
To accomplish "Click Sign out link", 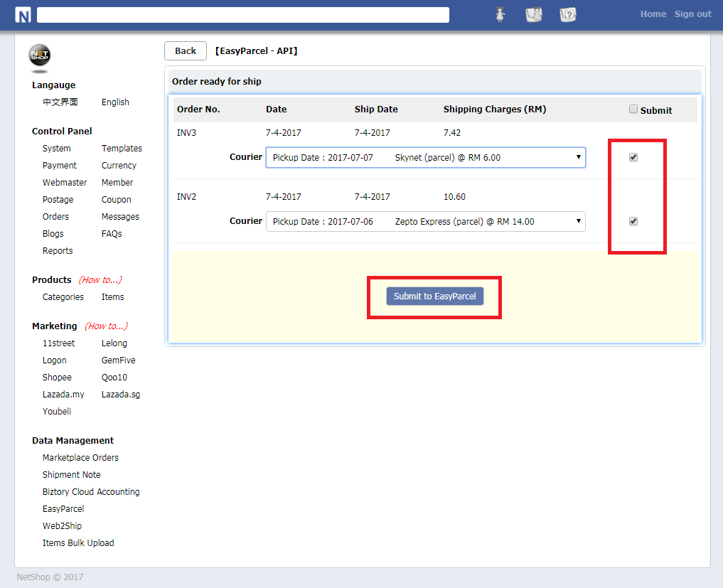I will click(692, 14).
